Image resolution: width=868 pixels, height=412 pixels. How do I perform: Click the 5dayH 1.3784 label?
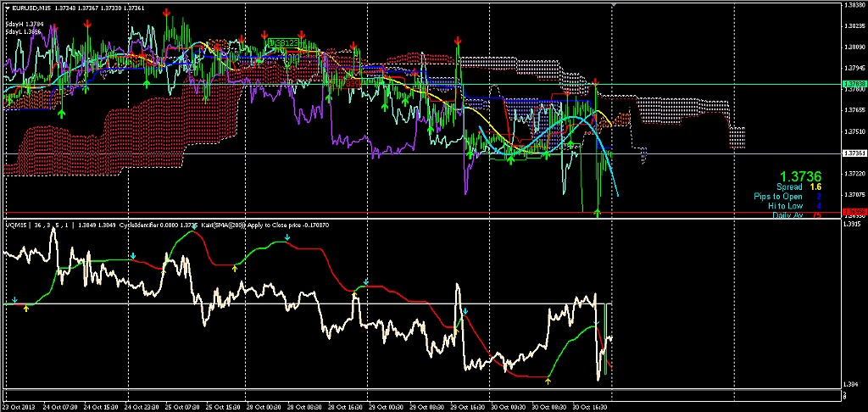click(x=25, y=25)
